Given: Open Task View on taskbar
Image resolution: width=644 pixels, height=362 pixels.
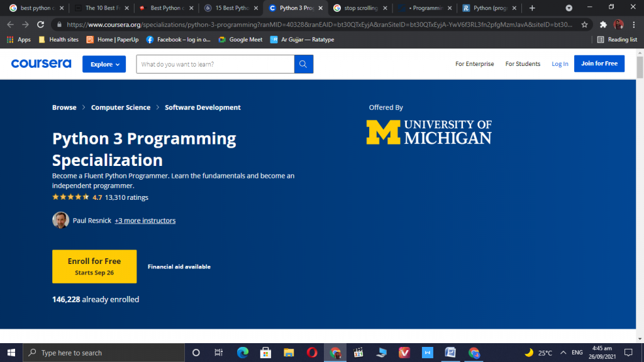Looking at the screenshot, I should click(218, 353).
